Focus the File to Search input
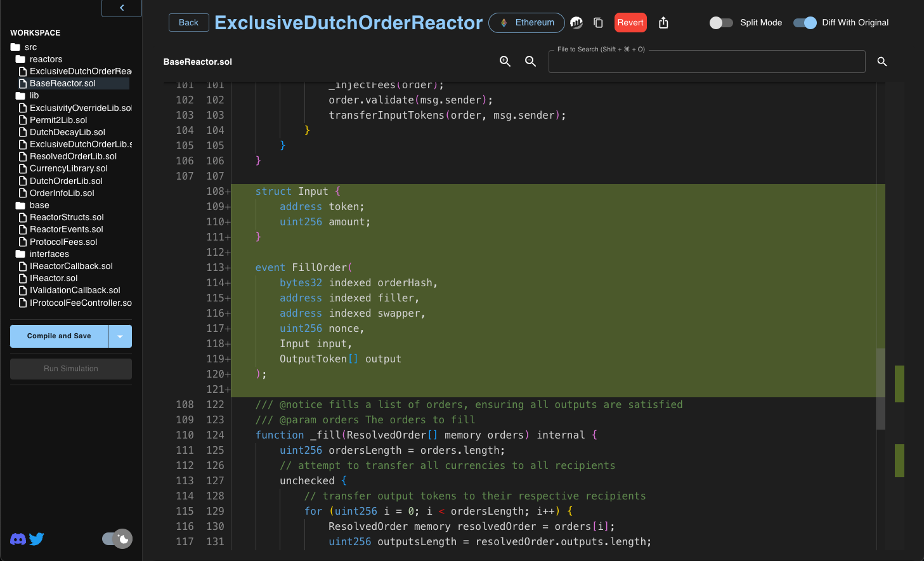Viewport: 924px width, 561px height. pyautogui.click(x=706, y=62)
